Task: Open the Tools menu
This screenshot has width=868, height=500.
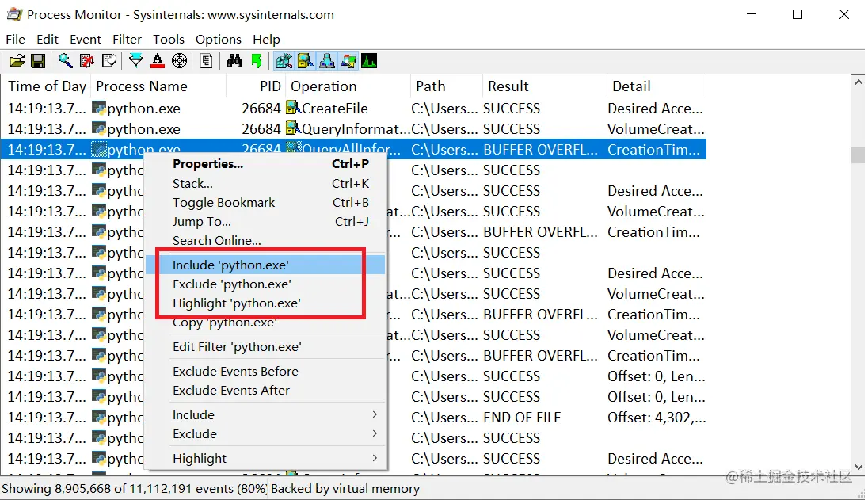Action: (x=169, y=40)
